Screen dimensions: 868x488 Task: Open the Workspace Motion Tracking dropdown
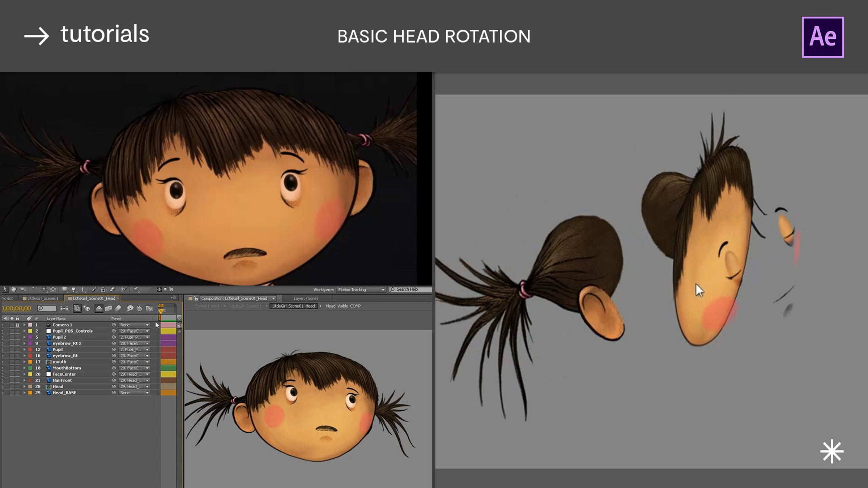pos(361,290)
